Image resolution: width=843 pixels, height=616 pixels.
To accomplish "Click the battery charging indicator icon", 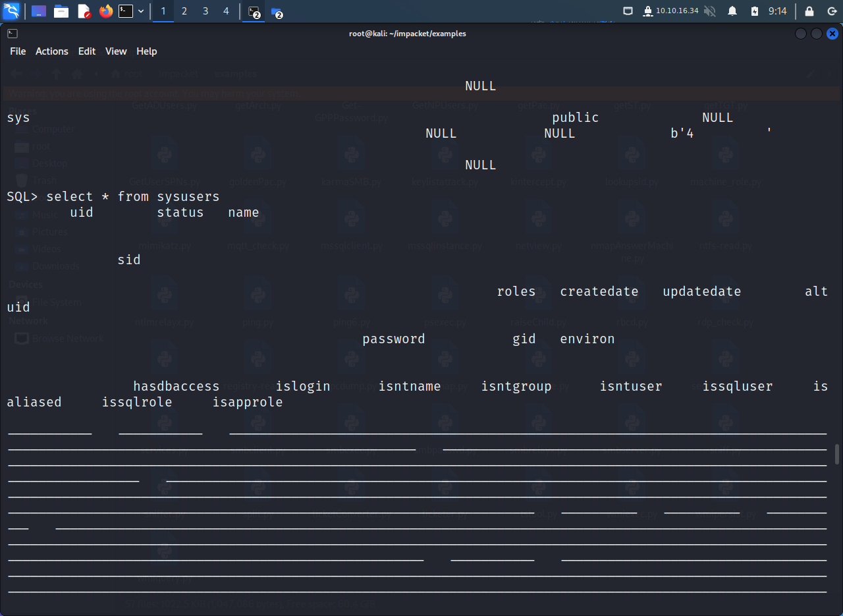I will (755, 11).
